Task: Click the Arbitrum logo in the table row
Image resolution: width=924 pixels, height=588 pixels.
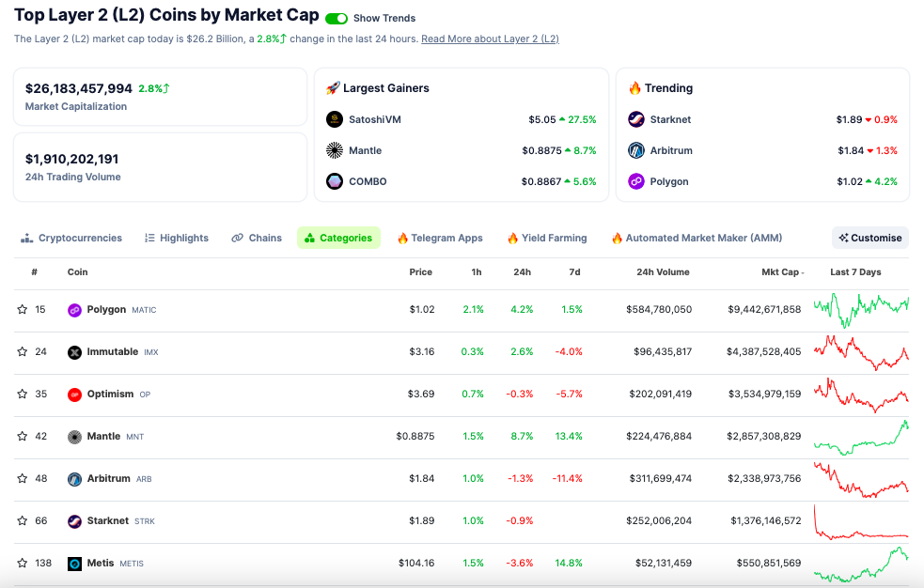Action: (75, 479)
